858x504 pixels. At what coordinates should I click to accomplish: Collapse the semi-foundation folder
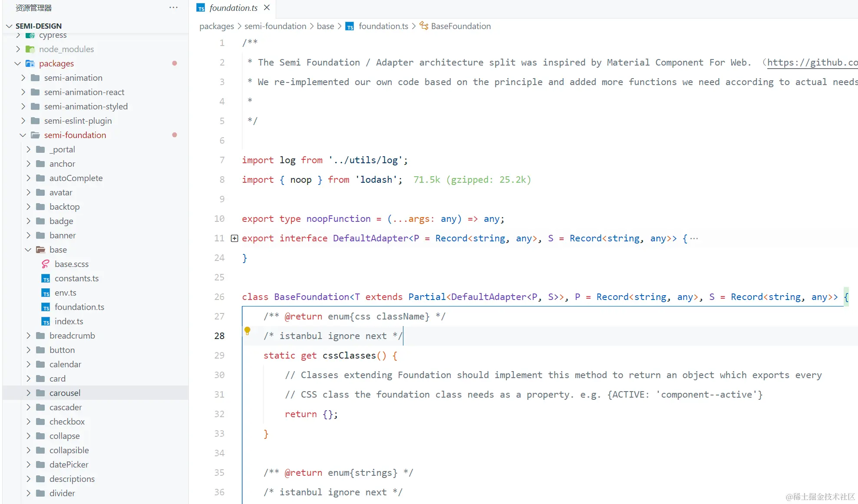coord(23,135)
